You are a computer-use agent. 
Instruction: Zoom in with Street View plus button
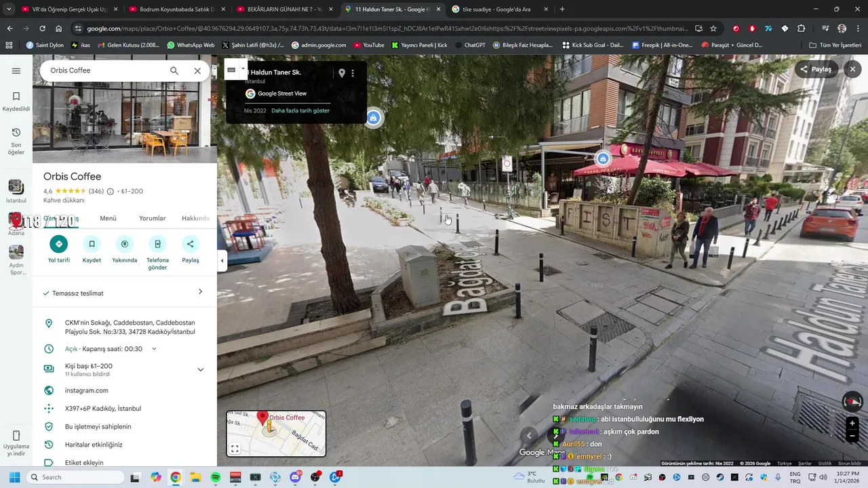852,424
